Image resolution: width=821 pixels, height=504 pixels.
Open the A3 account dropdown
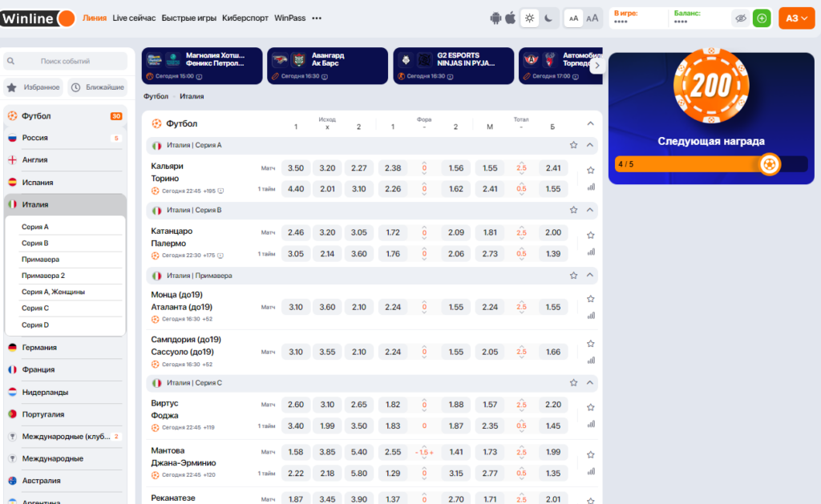(x=796, y=18)
